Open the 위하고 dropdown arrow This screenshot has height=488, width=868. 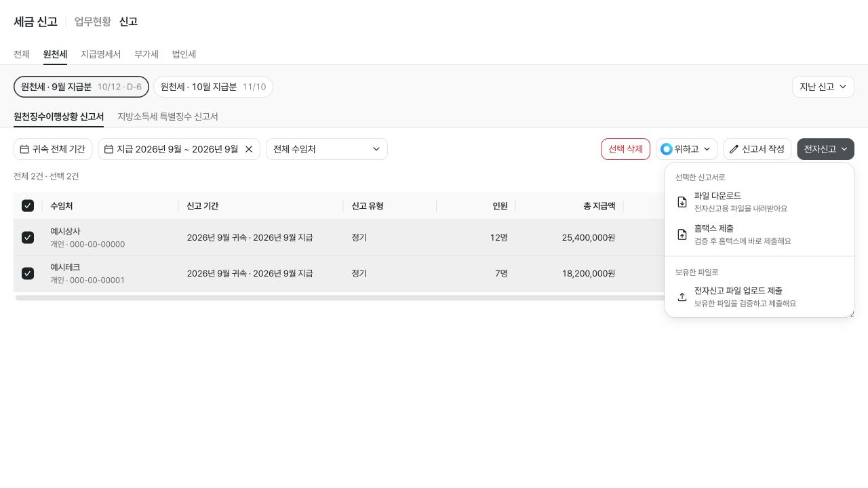pos(707,149)
